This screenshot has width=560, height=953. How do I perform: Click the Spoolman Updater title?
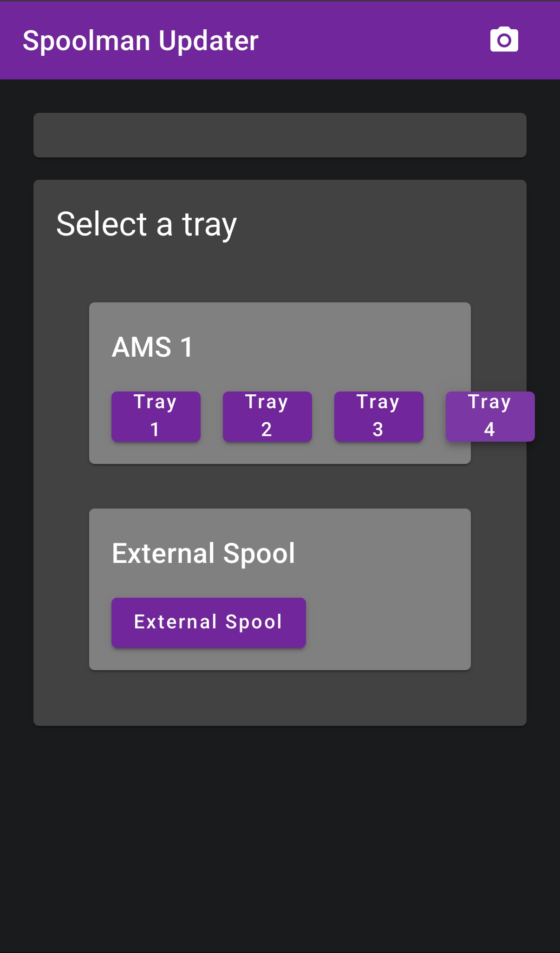pos(140,41)
